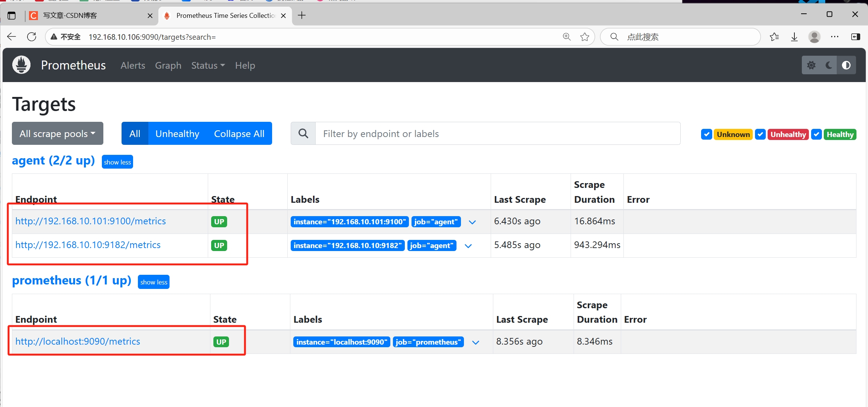The width and height of the screenshot is (868, 407).
Task: Open the favorites list icon
Action: click(774, 37)
